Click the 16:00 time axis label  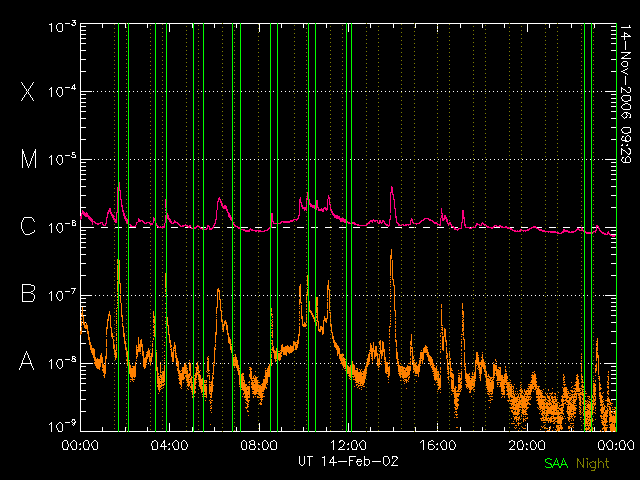pos(438,445)
